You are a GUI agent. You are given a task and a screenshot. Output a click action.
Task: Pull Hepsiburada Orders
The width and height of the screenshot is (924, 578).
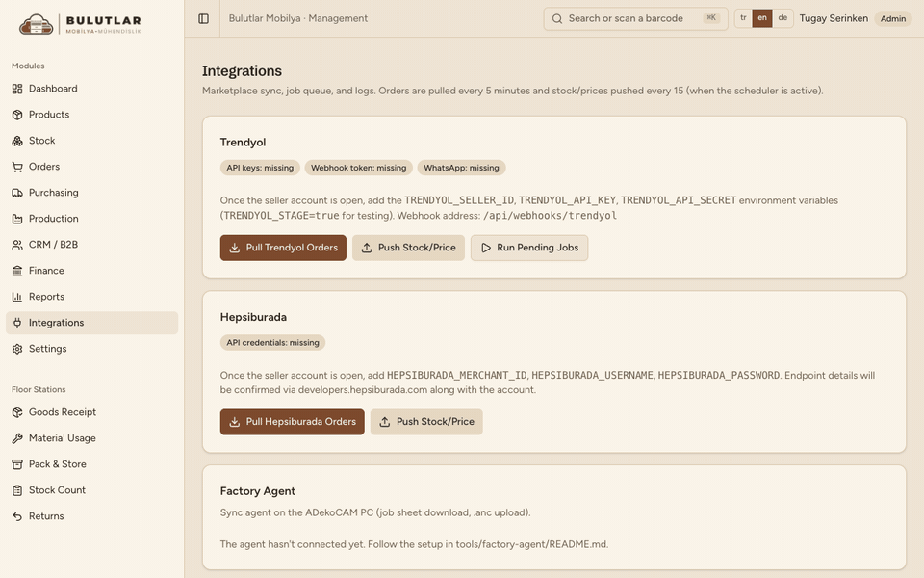coord(293,422)
